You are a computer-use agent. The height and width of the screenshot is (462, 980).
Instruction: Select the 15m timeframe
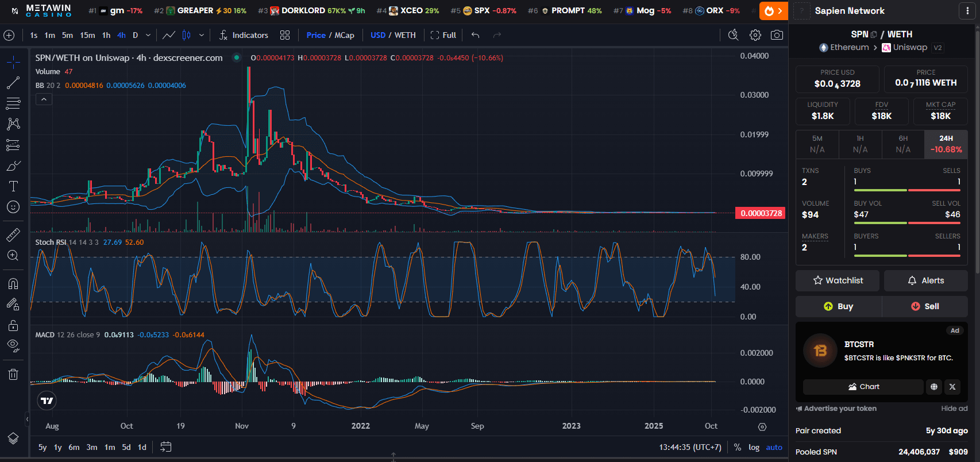[87, 35]
